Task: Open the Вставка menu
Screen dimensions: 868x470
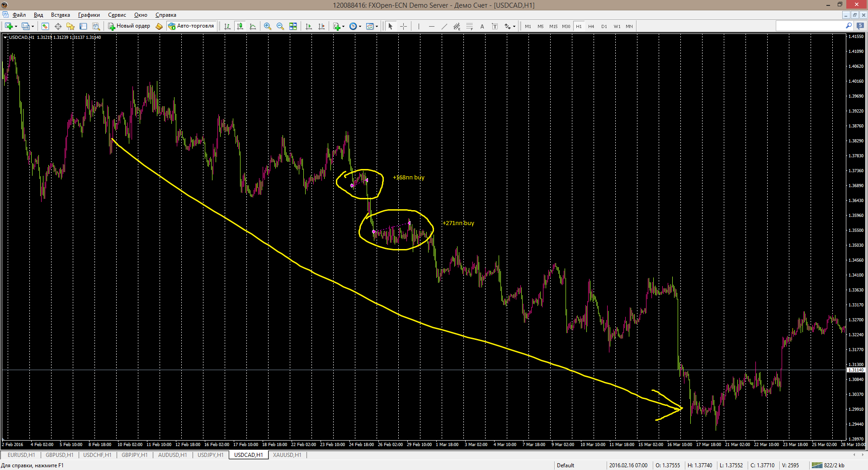Action: coord(61,15)
